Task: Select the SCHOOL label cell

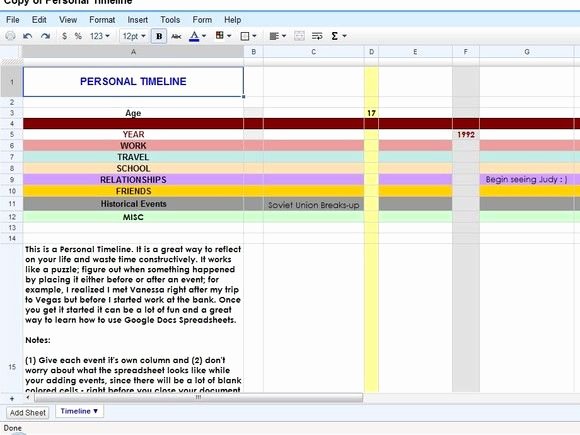Action: pos(133,169)
